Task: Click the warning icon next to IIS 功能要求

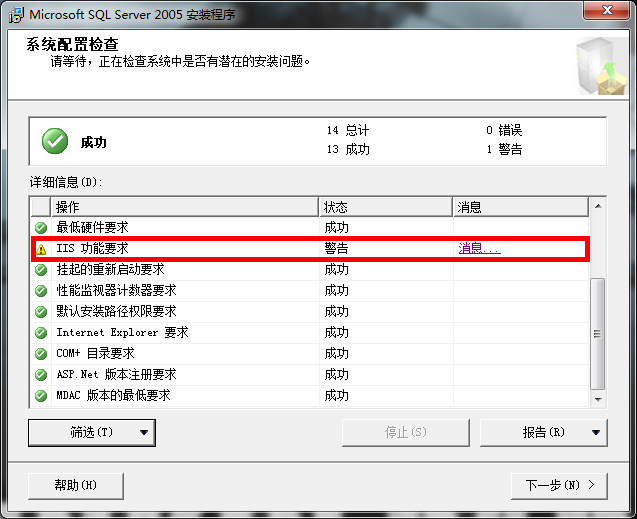Action: click(41, 249)
